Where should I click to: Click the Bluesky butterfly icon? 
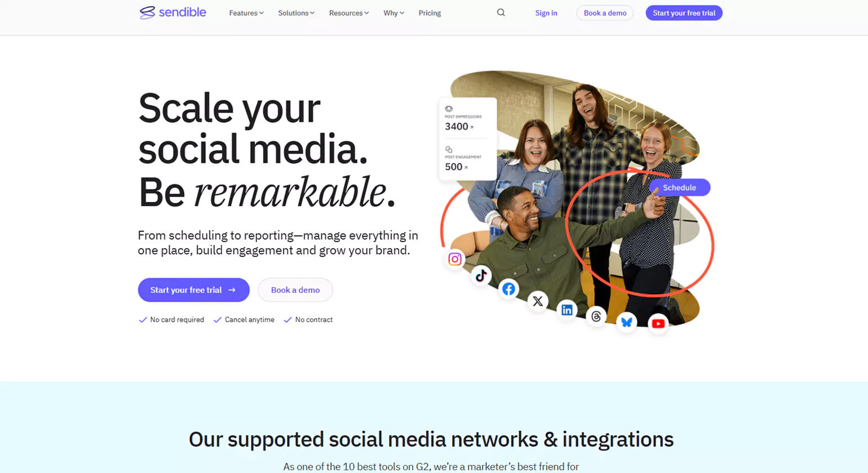[626, 322]
